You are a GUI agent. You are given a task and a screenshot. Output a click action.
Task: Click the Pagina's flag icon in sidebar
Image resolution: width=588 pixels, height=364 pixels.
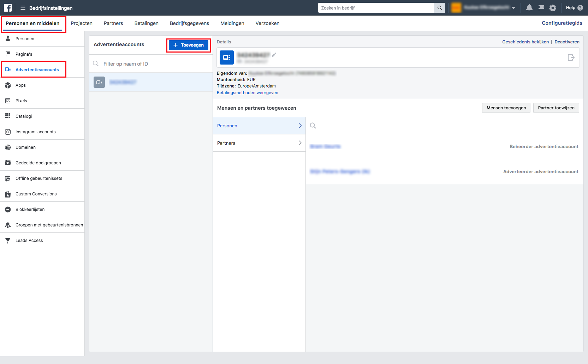(8, 54)
